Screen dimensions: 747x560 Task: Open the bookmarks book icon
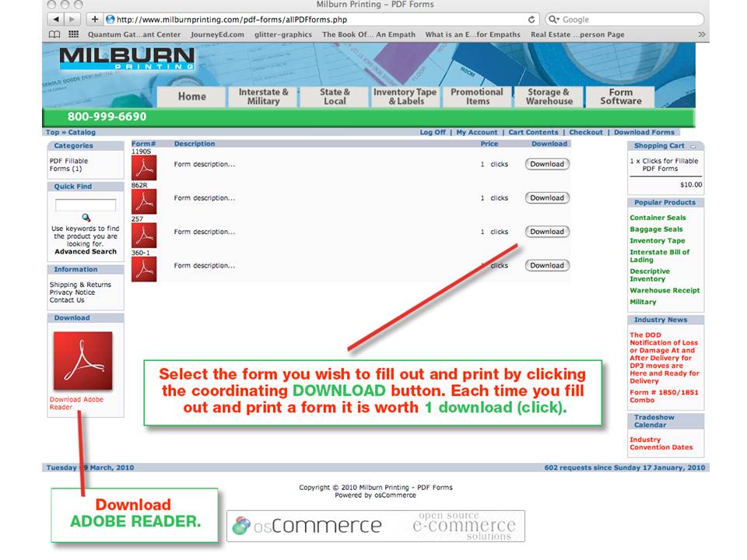[x=54, y=34]
